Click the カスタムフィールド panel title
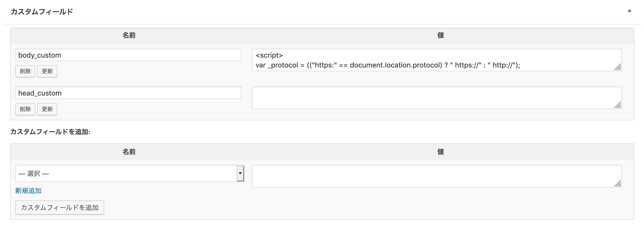 pyautogui.click(x=42, y=12)
